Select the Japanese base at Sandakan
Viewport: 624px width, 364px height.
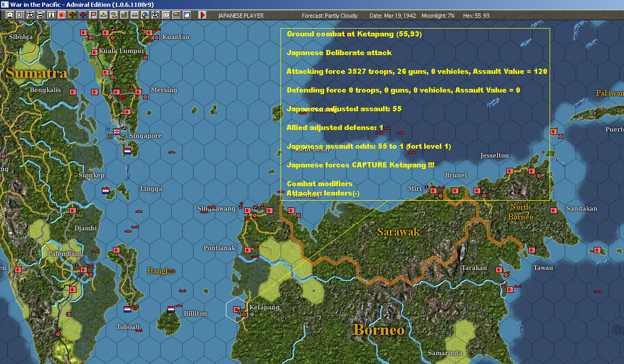(554, 211)
